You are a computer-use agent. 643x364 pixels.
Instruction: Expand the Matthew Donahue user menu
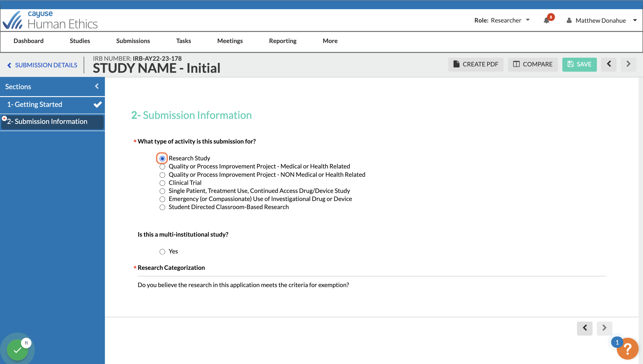tap(601, 21)
